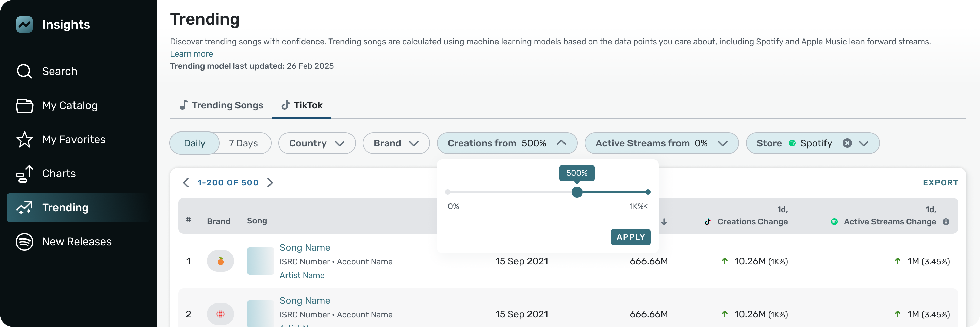The height and width of the screenshot is (327, 980).
Task: Expand Active Streams from filter
Action: click(661, 143)
